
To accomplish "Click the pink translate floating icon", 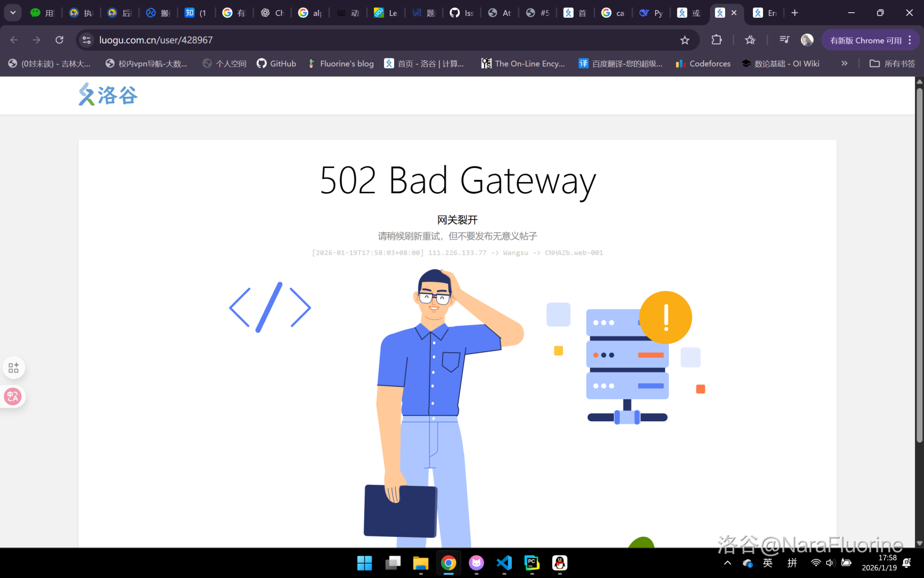I will (13, 397).
